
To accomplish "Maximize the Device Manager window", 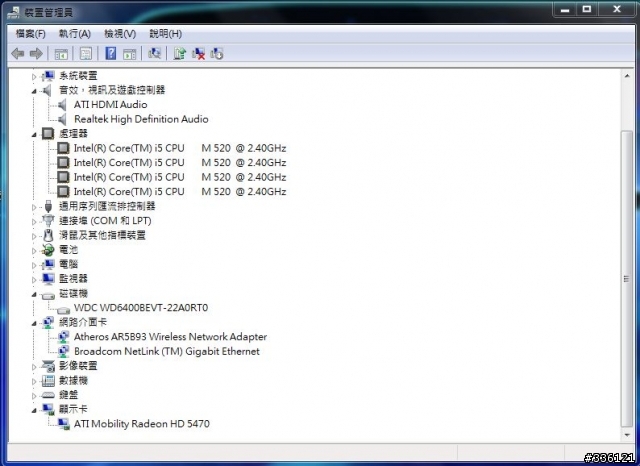I will (587, 10).
